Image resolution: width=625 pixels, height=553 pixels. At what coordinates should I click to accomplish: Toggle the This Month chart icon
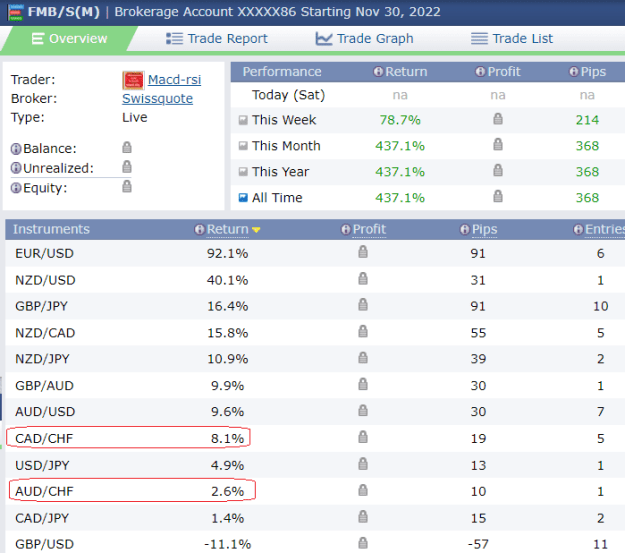point(243,146)
